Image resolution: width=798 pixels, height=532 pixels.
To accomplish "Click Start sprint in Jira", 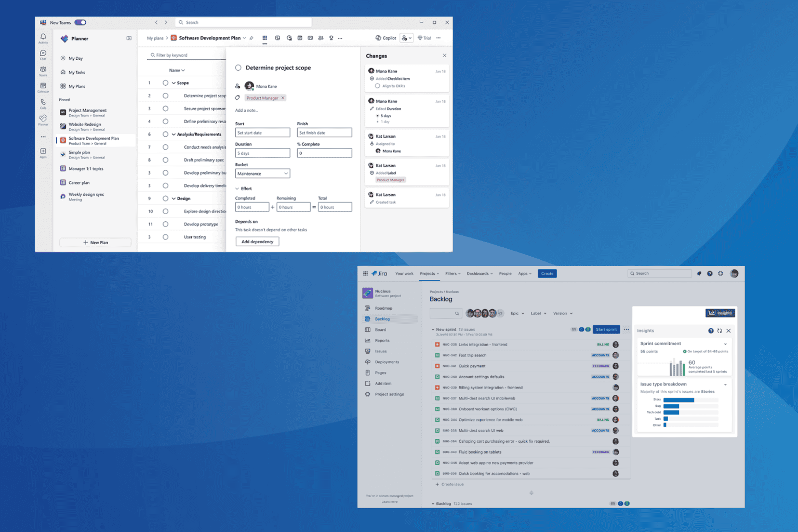I will [606, 329].
